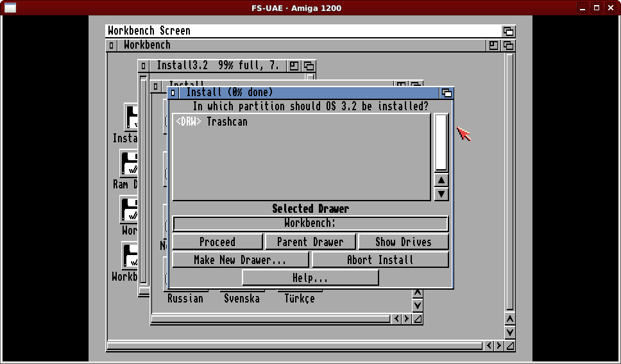621x364 pixels.
Task: Click Workbench window zoom gadget
Action: [493, 45]
